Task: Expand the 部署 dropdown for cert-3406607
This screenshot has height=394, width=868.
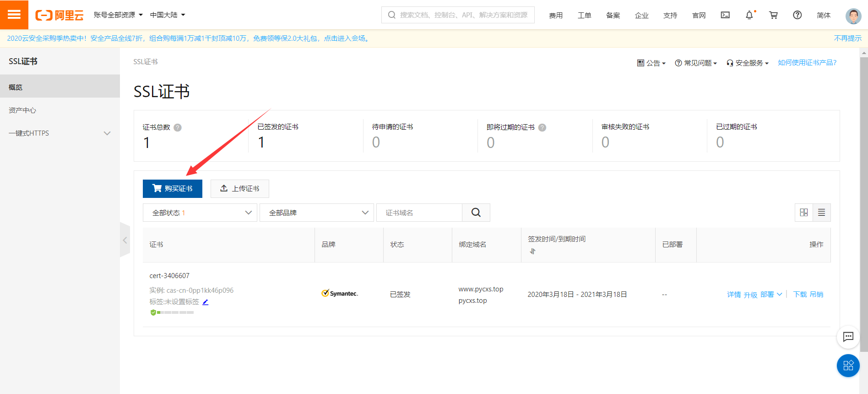Action: coord(771,295)
